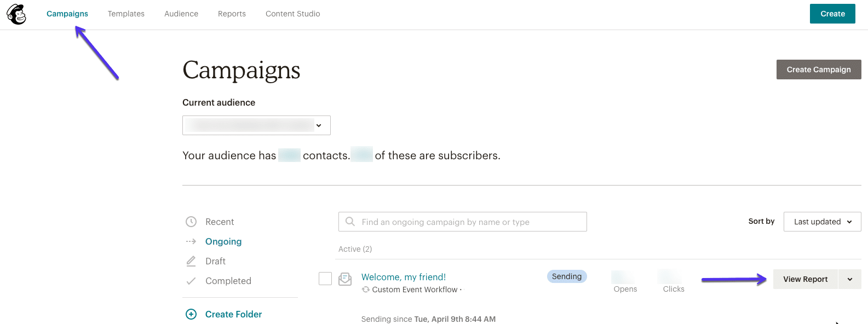Click the email envelope campaign icon
The image size is (868, 324).
pyautogui.click(x=345, y=279)
